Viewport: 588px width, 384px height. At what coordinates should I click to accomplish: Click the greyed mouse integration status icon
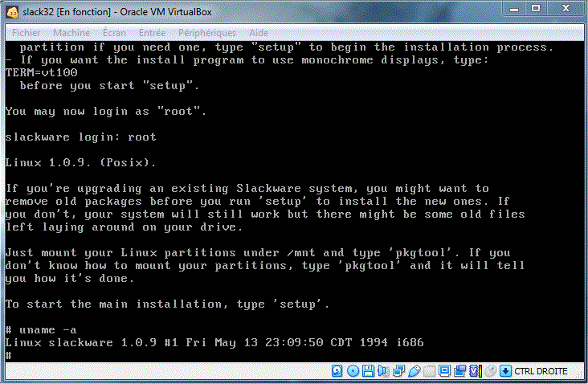point(491,371)
